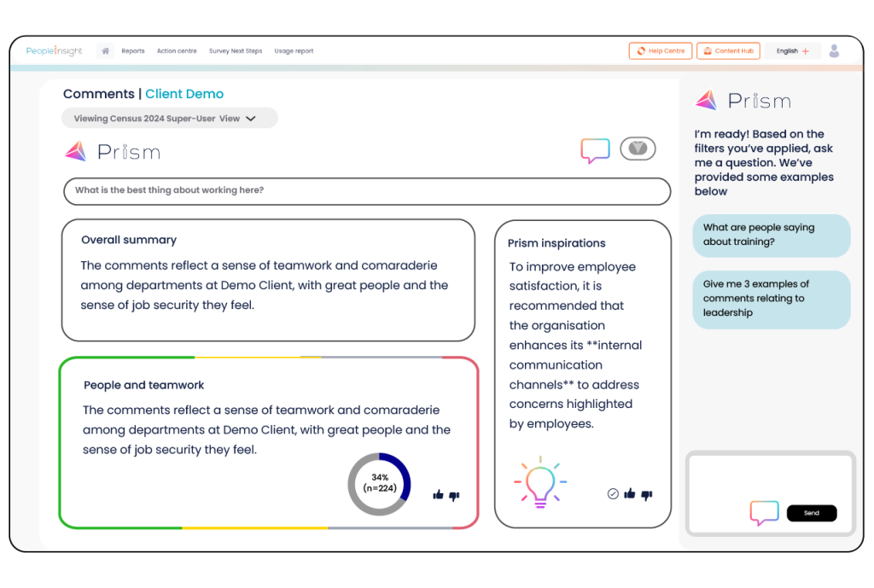This screenshot has width=874, height=588.
Task: Open the Reports menu
Action: click(132, 50)
